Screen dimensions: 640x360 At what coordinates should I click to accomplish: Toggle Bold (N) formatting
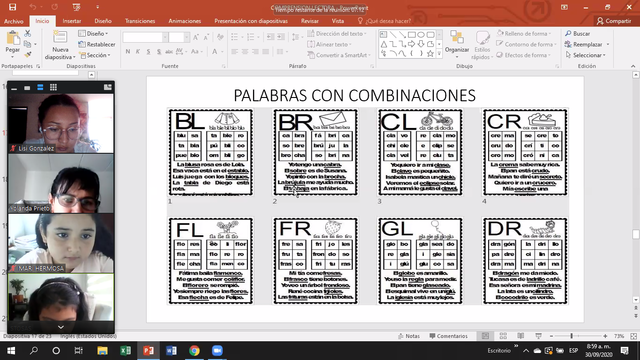(128, 51)
